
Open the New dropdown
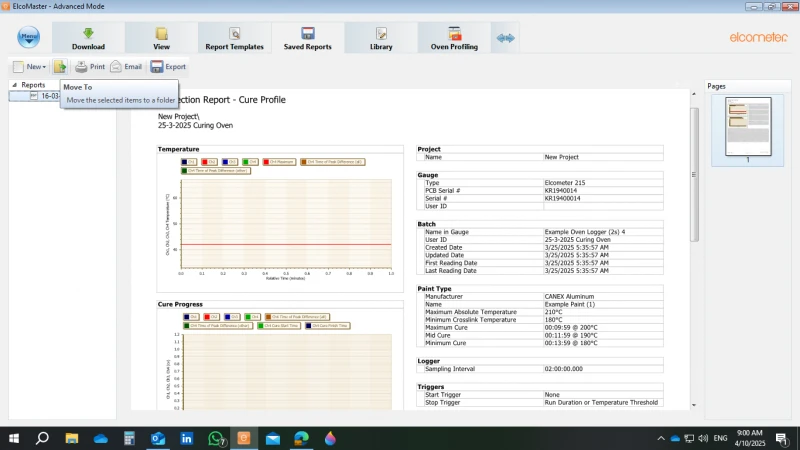point(30,66)
